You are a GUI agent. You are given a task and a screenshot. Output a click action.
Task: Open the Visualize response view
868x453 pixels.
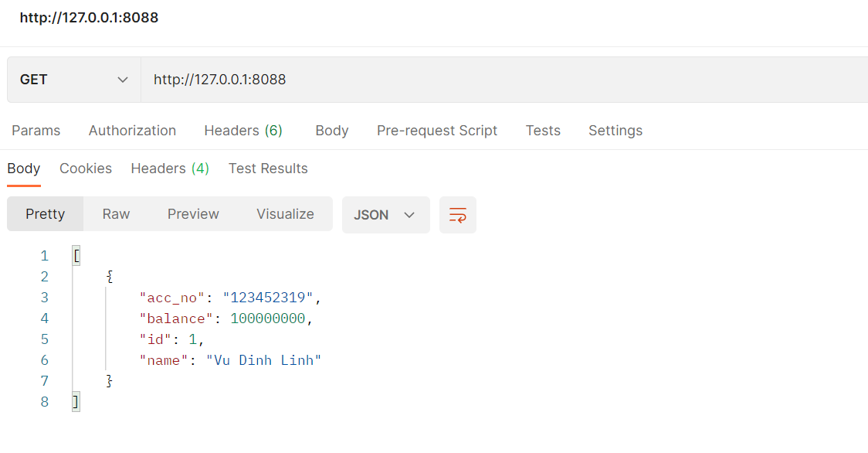(x=284, y=214)
